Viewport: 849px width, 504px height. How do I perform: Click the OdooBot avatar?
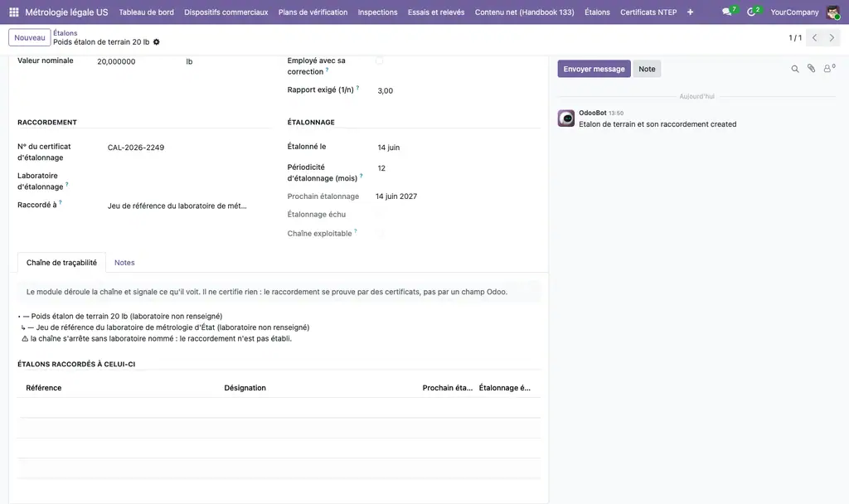566,118
